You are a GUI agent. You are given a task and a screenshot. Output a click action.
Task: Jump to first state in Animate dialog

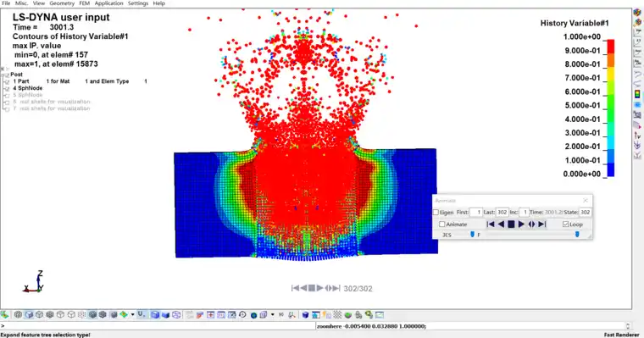[x=491, y=224]
